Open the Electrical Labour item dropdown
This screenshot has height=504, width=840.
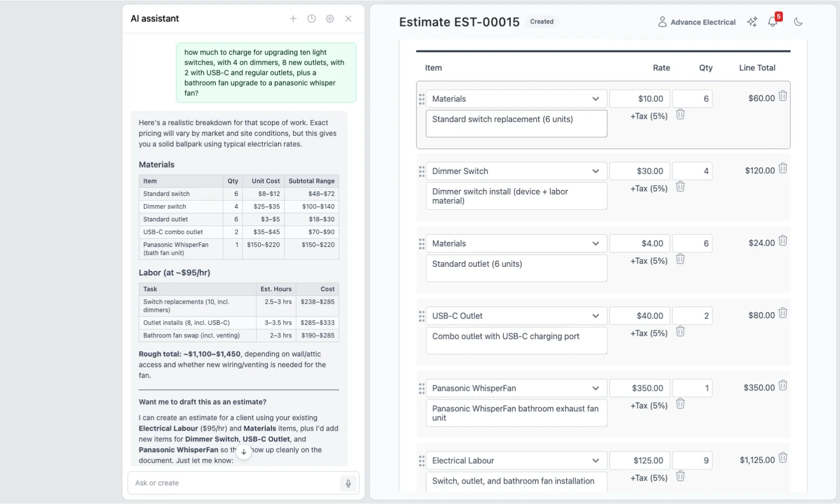coord(516,460)
